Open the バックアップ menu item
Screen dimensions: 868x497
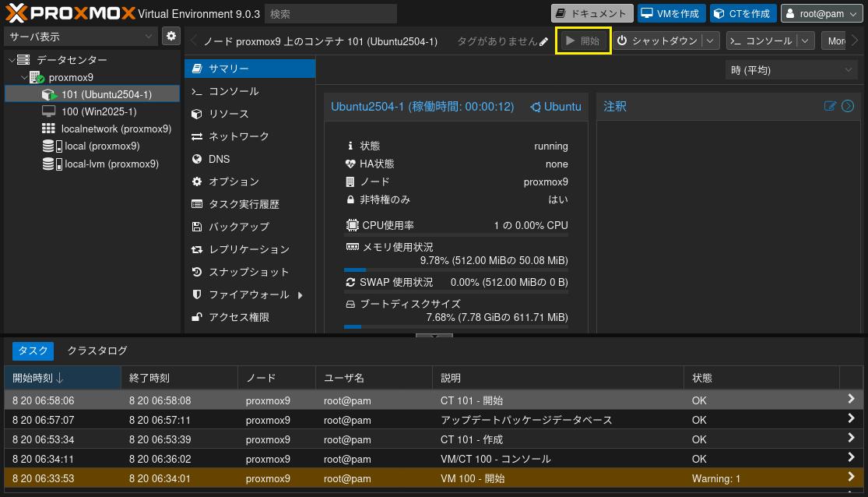250,227
